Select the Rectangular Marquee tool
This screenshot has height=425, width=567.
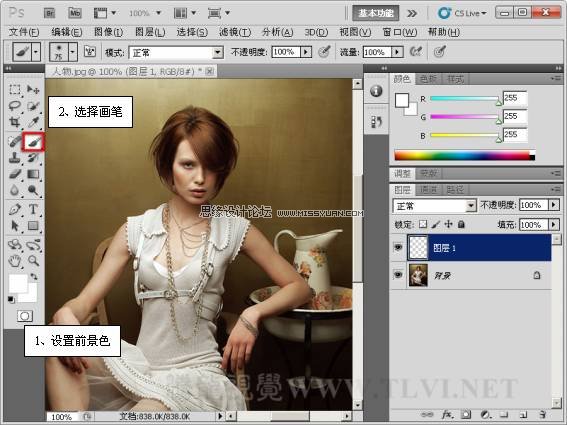[x=14, y=89]
